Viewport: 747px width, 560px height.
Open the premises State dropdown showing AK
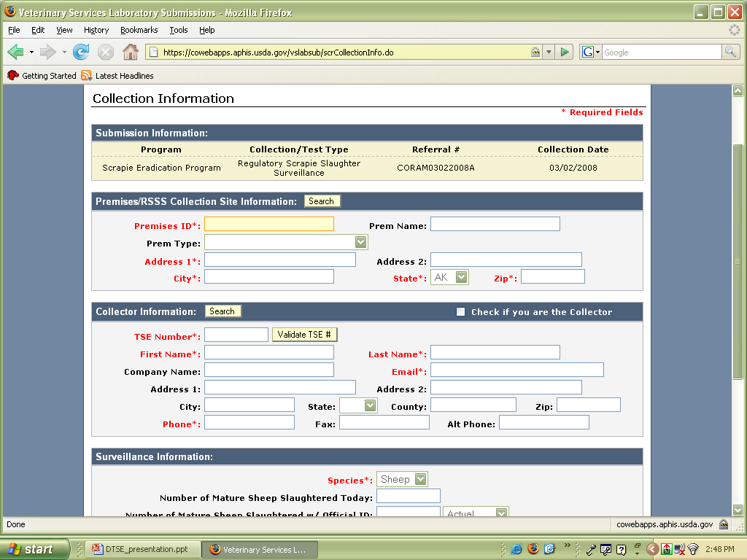coord(461,277)
